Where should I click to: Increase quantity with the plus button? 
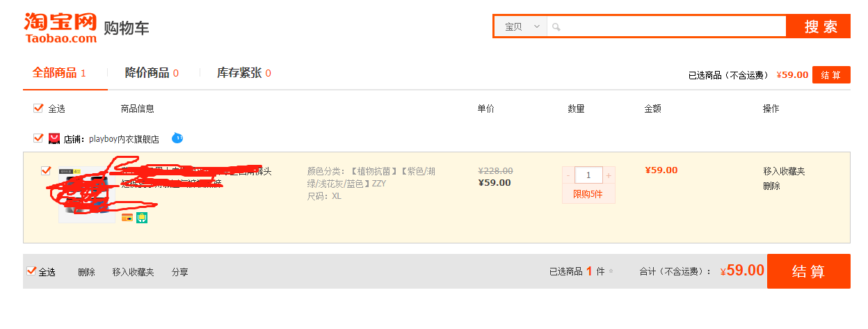click(x=609, y=175)
